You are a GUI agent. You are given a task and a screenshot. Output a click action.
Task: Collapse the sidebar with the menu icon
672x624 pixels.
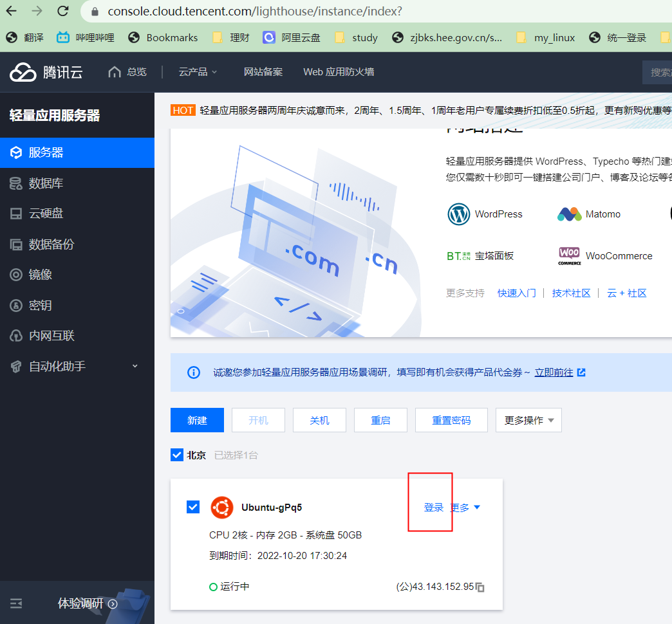tap(16, 603)
